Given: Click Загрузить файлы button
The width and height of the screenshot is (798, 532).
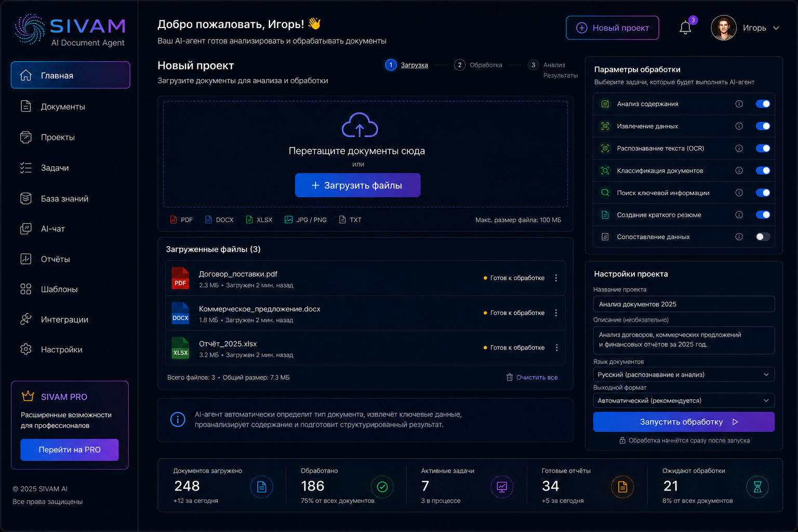Looking at the screenshot, I should click(x=358, y=185).
